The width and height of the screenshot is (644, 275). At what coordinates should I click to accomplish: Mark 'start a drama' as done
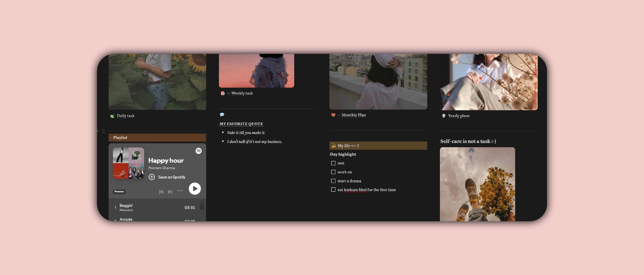(333, 181)
